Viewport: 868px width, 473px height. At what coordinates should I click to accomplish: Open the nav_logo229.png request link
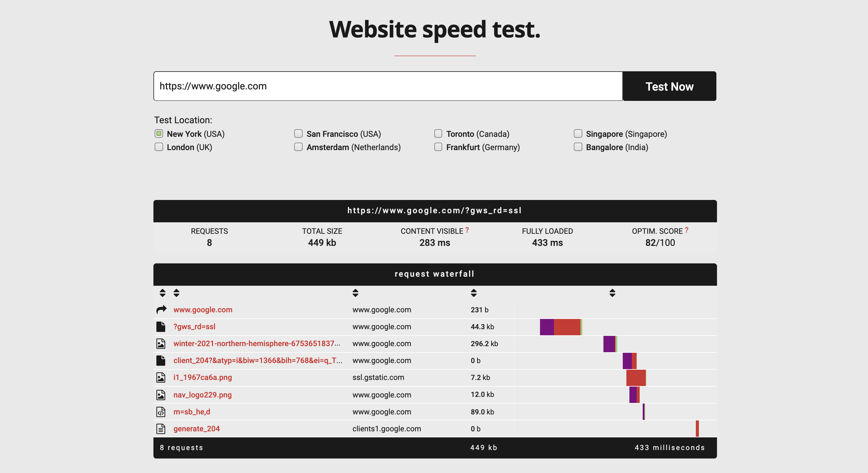[203, 394]
